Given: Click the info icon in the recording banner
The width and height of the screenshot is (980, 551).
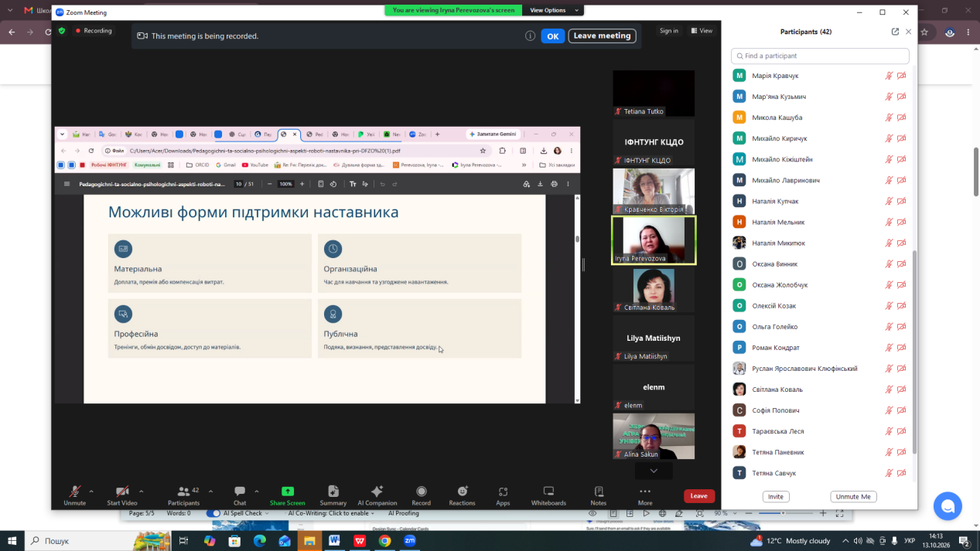Looking at the screenshot, I should pos(530,36).
